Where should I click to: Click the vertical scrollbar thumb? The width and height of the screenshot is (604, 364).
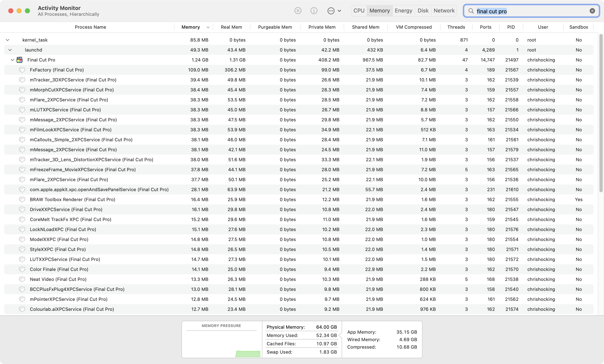[x=601, y=113]
